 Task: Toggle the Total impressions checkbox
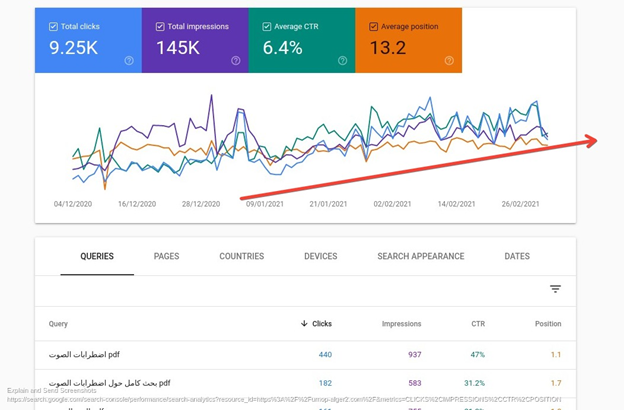pos(160,27)
